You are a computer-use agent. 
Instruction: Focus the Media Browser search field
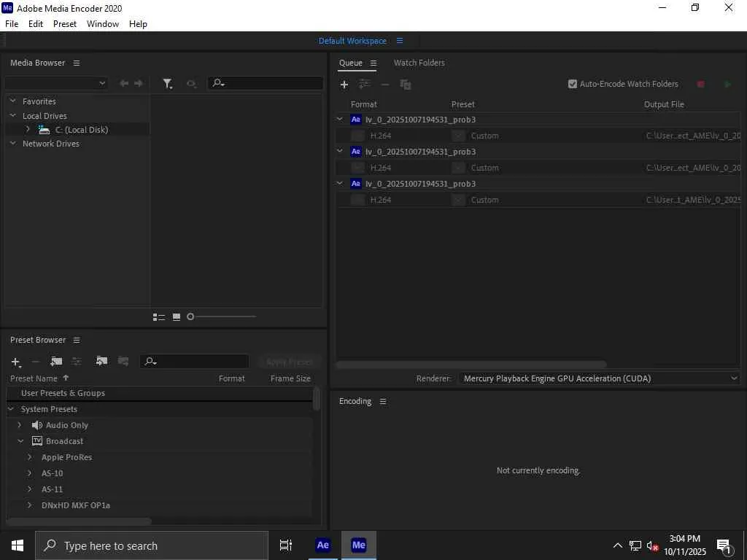[x=266, y=83]
